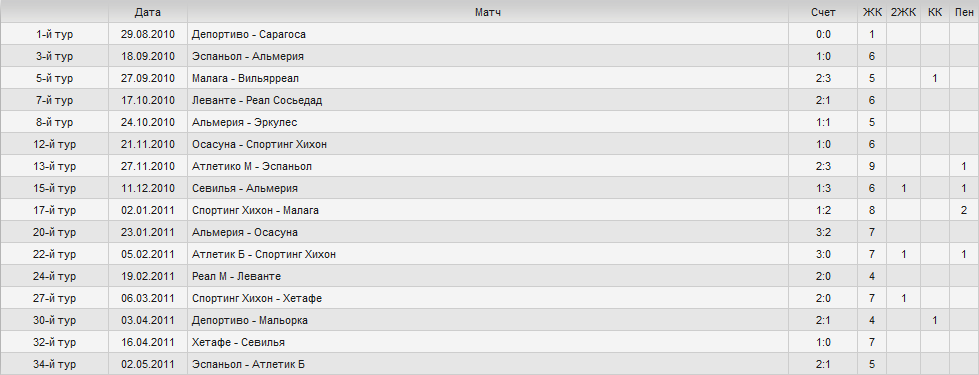
Task: Open the Эспаньол - Альмерия match
Action: pos(248,56)
